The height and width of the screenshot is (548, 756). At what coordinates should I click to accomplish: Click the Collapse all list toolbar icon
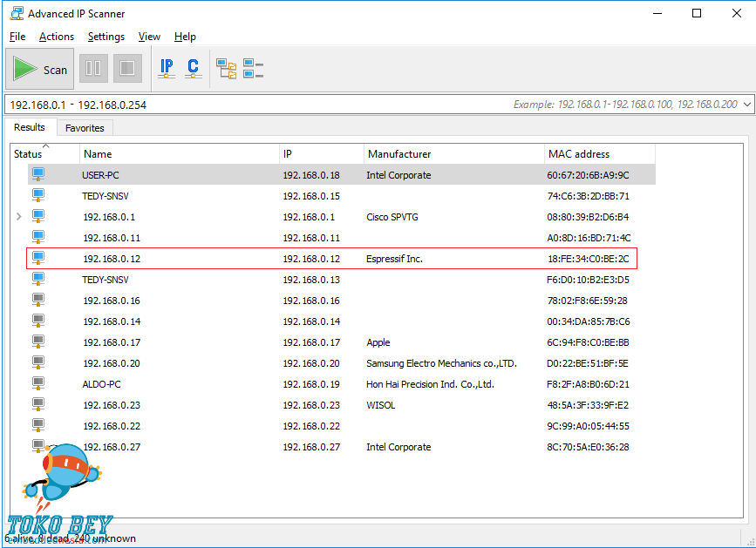(x=253, y=68)
